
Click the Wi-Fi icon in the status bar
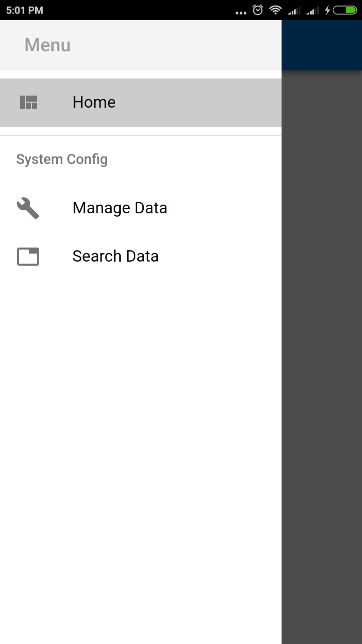[x=275, y=10]
